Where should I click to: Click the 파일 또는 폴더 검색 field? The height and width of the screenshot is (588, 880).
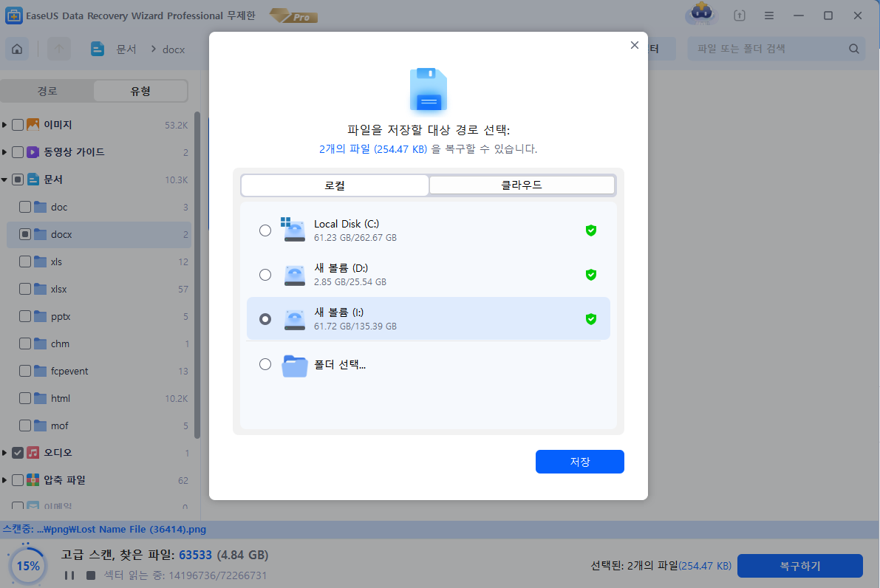coord(765,49)
